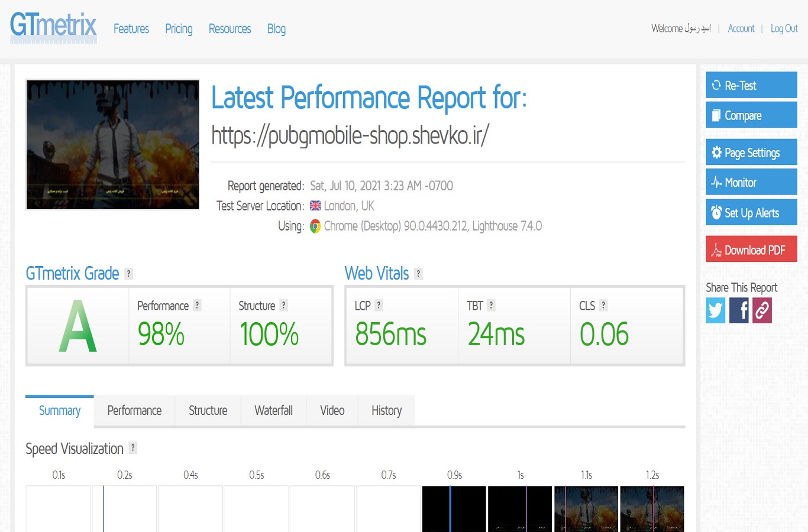Click the 0.06 CLS value

click(x=604, y=334)
